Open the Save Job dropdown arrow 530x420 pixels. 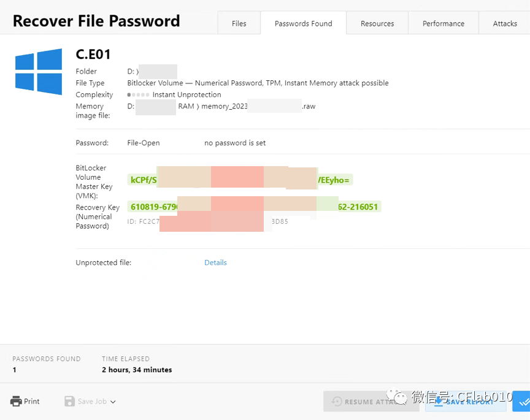113,402
